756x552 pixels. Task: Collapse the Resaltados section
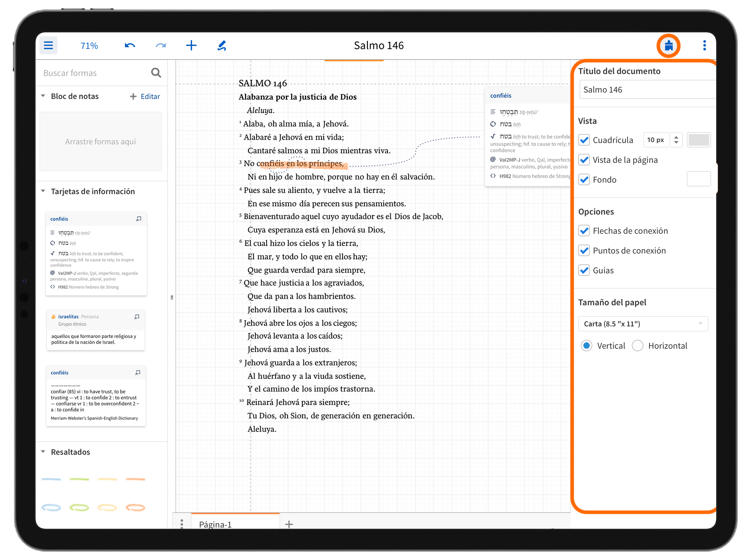point(43,452)
